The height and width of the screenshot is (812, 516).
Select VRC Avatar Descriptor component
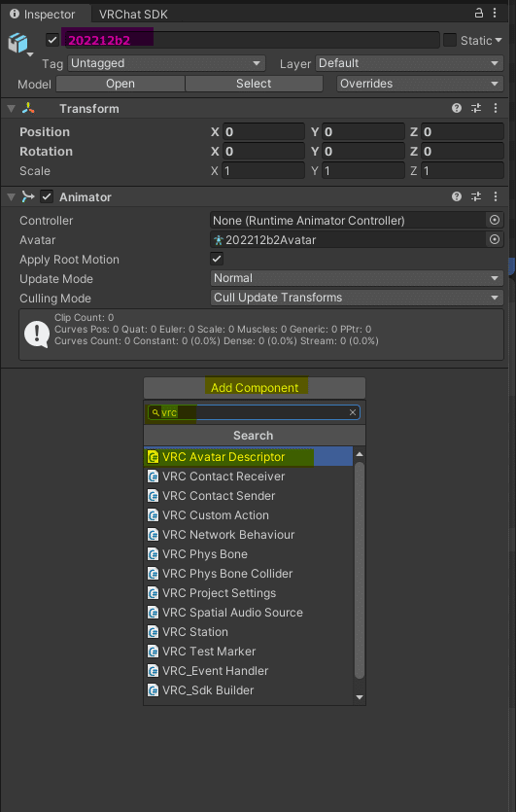[x=249, y=457]
